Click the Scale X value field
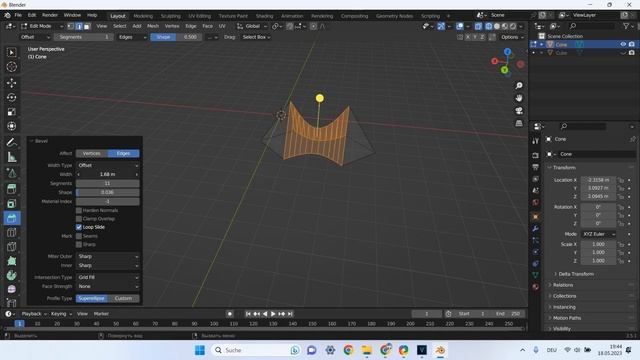640x360 pixels. pos(598,244)
